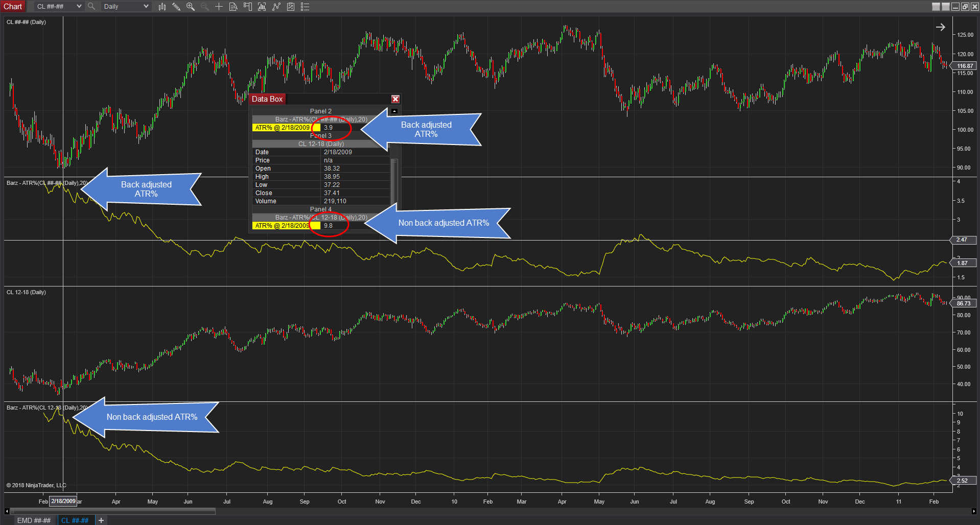Click the 116.87 price marker
The width and height of the screenshot is (980, 525).
coord(964,66)
